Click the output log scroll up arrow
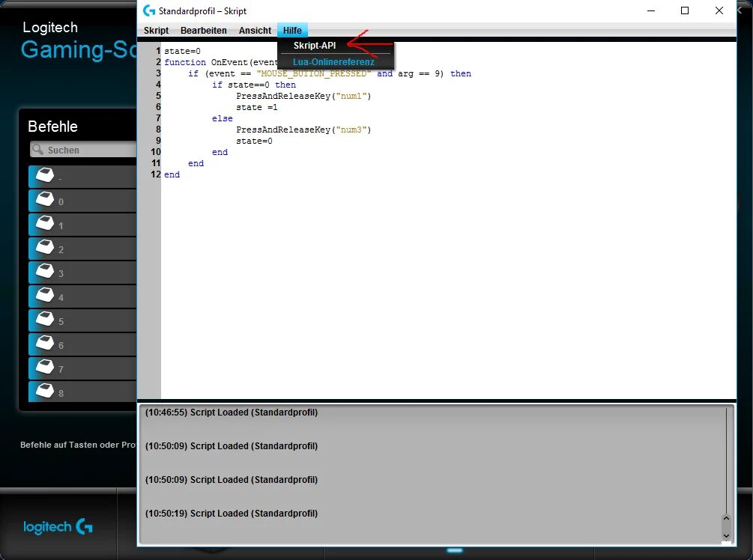The height and width of the screenshot is (560, 753). tap(726, 519)
